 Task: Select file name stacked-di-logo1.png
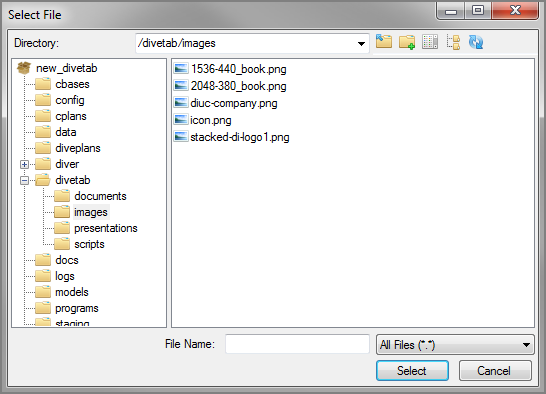click(x=240, y=137)
